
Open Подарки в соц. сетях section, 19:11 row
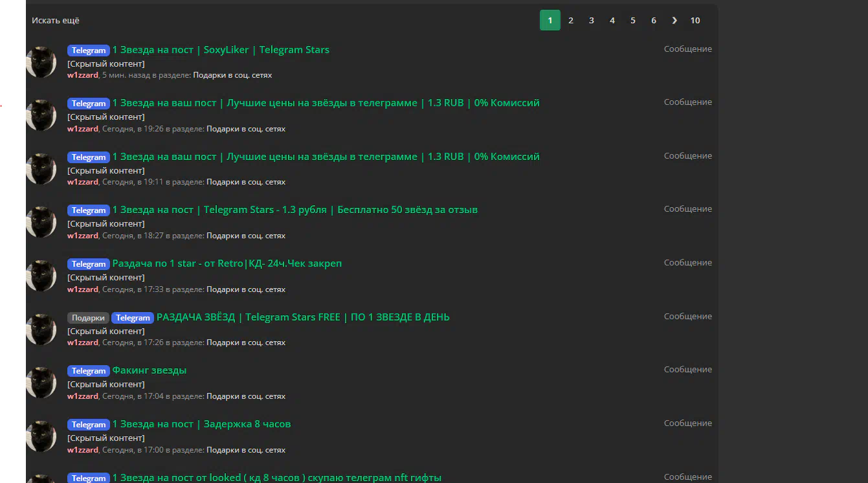(246, 182)
